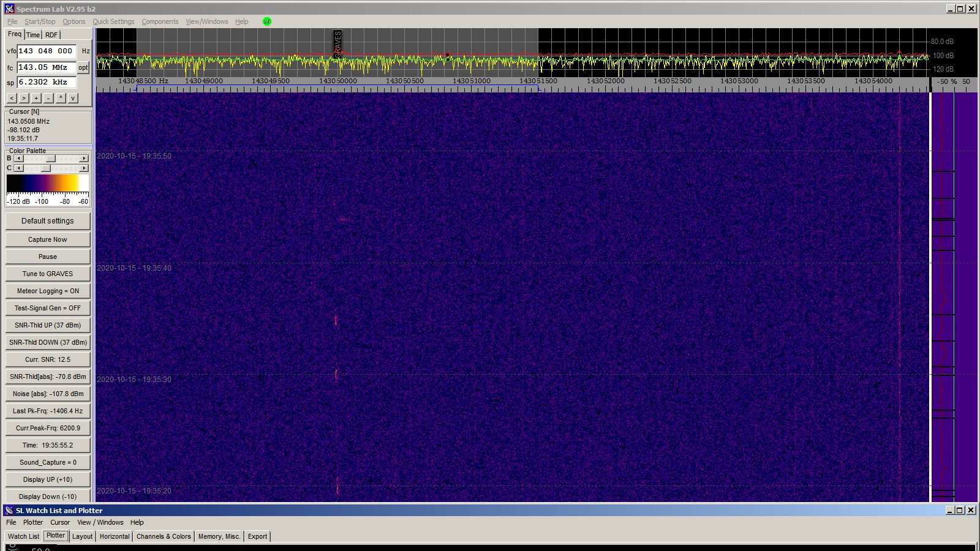Click the '+' zoom in frequency button
The image size is (980, 551).
point(36,98)
